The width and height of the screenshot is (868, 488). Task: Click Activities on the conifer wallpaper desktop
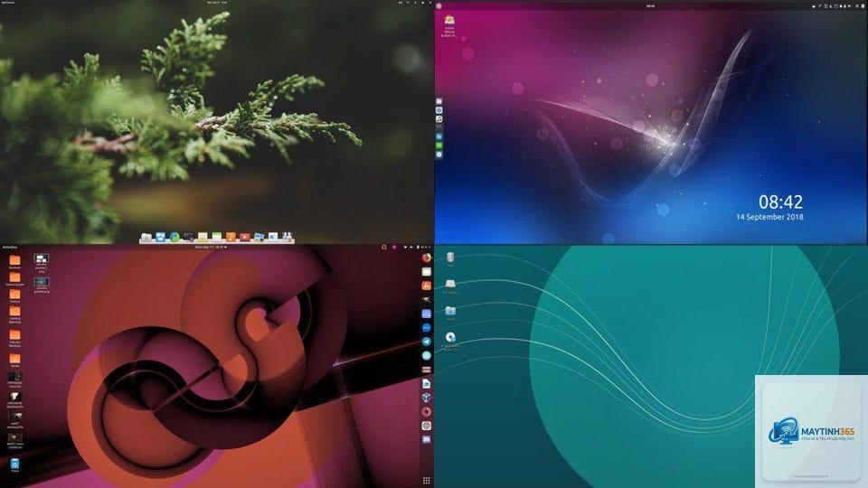tap(8, 2)
